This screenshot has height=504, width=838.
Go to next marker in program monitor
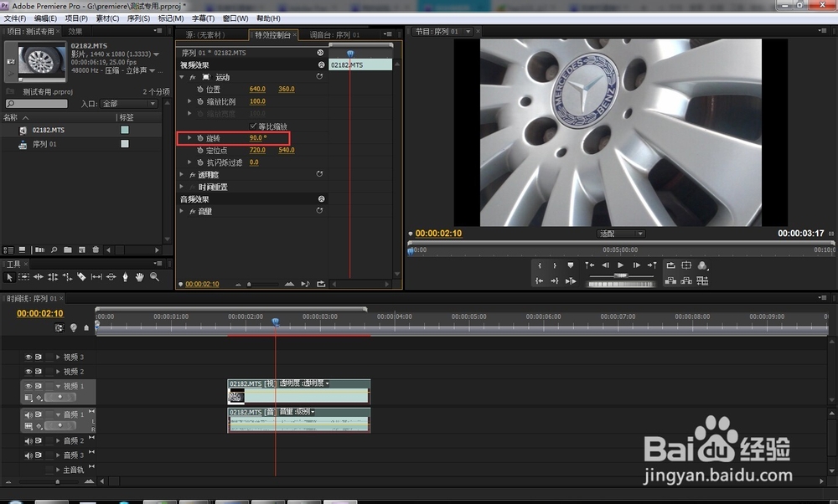652,265
